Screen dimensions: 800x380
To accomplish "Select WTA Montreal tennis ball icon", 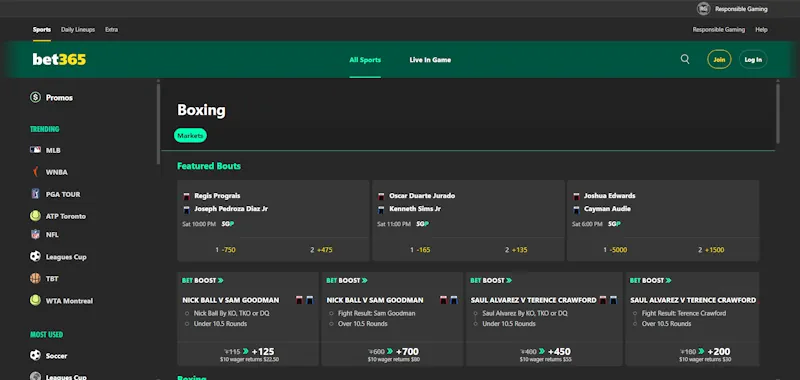I will coord(35,300).
